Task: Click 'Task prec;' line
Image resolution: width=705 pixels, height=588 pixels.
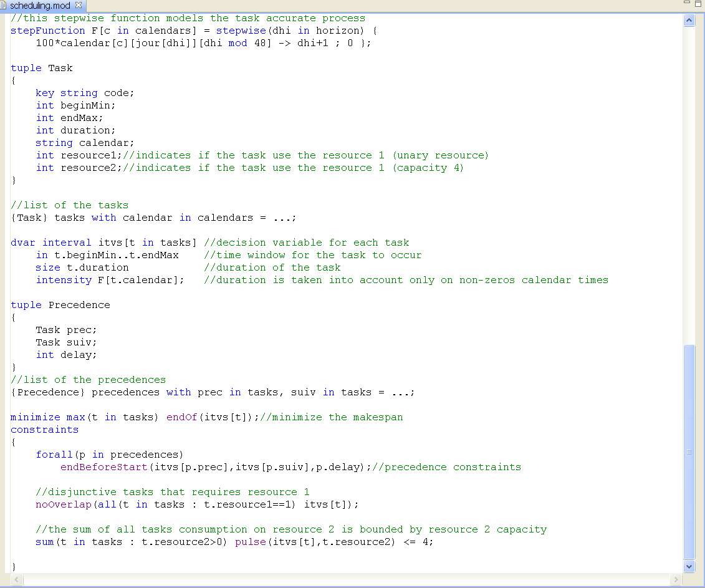Action: coord(66,330)
